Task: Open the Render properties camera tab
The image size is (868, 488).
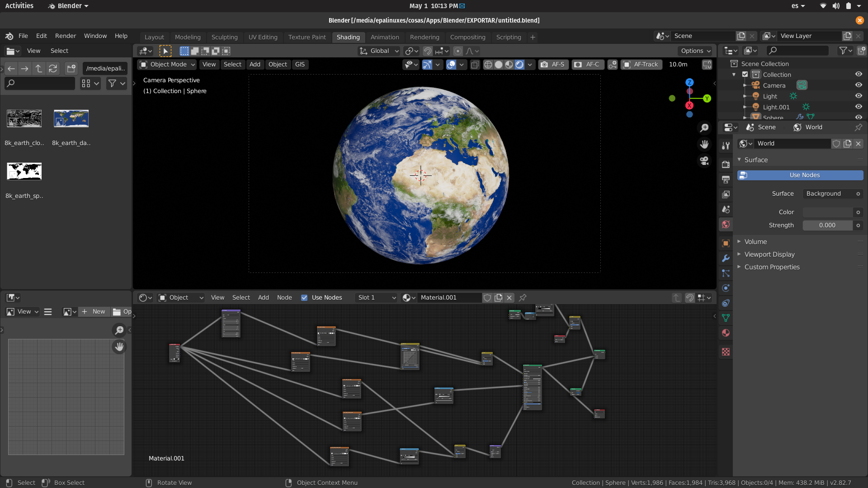Action: 726,164
